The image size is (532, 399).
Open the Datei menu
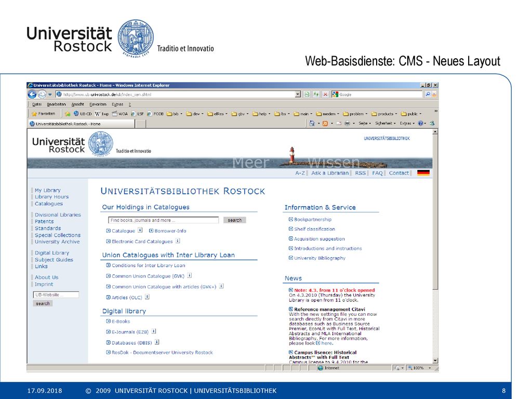[37, 104]
